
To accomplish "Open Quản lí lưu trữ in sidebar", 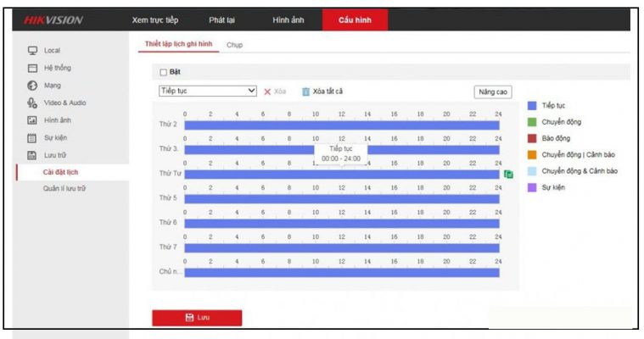I will point(64,188).
